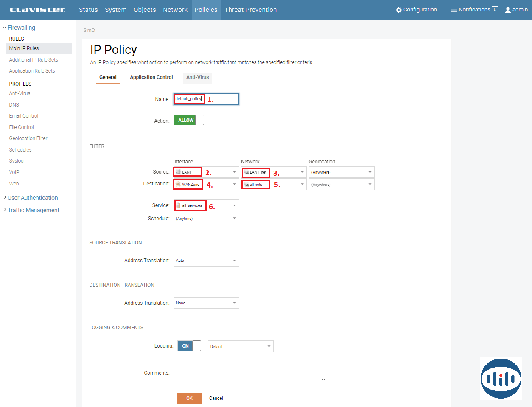Screen dimensions: 532x407
Task: Click the Configuration gear icon
Action: pos(398,10)
